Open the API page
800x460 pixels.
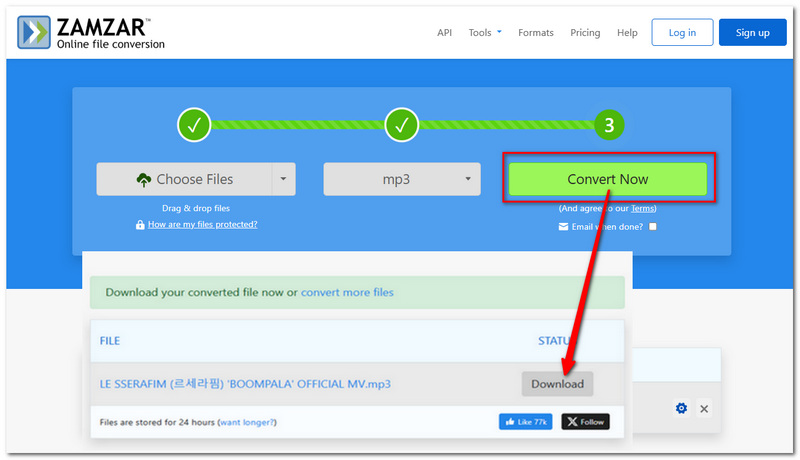click(444, 33)
